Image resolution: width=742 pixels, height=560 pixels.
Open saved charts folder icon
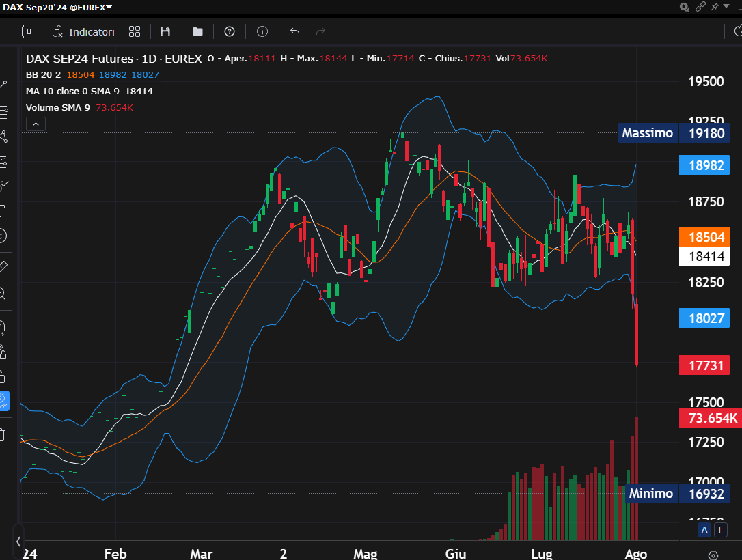(197, 31)
